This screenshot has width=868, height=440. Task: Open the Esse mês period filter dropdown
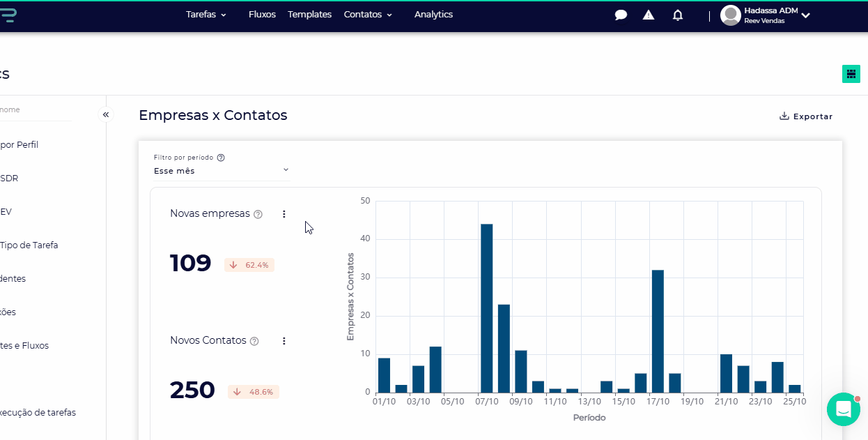point(221,171)
